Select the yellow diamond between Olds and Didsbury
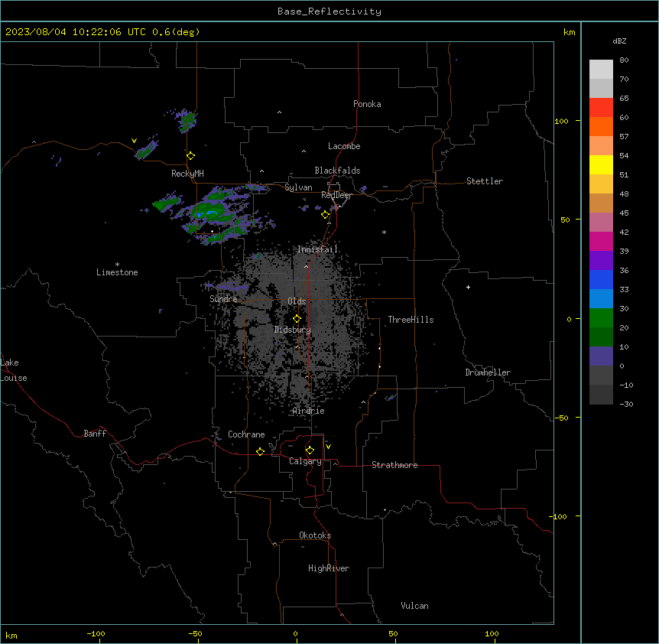 tap(297, 319)
